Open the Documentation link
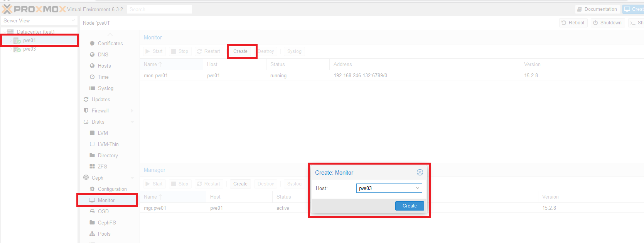This screenshot has width=644, height=243. click(x=597, y=9)
